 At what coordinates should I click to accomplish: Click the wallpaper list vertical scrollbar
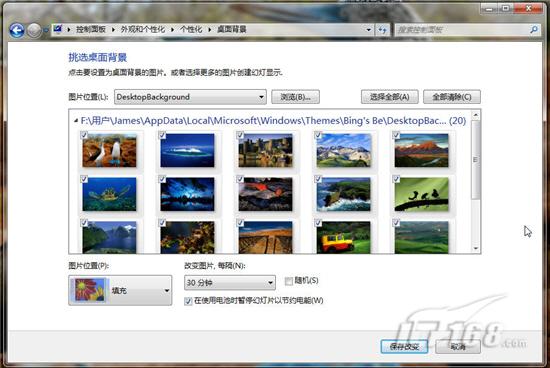click(x=476, y=181)
